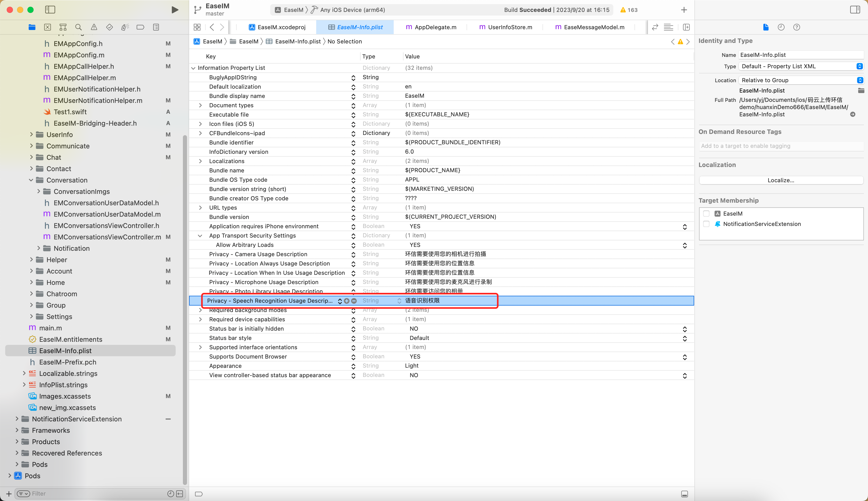Toggle the recent files filter clock icon
868x501 pixels.
[x=170, y=494]
